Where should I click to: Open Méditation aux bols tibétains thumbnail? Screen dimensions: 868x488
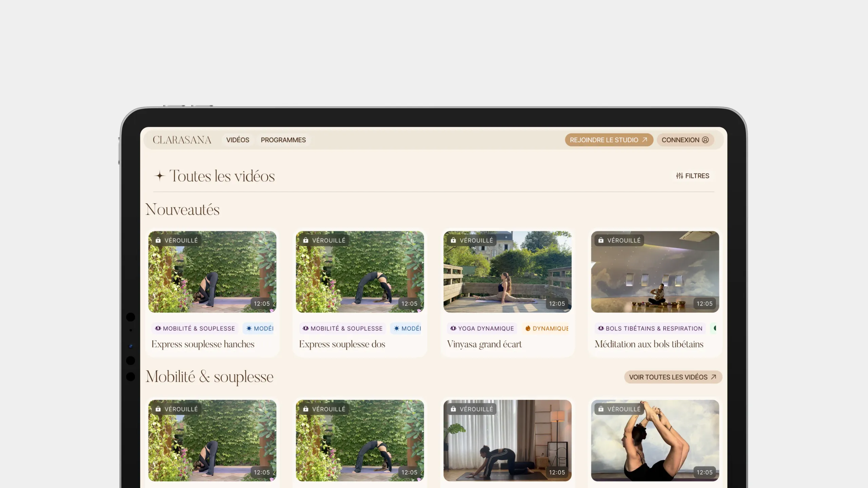point(655,272)
